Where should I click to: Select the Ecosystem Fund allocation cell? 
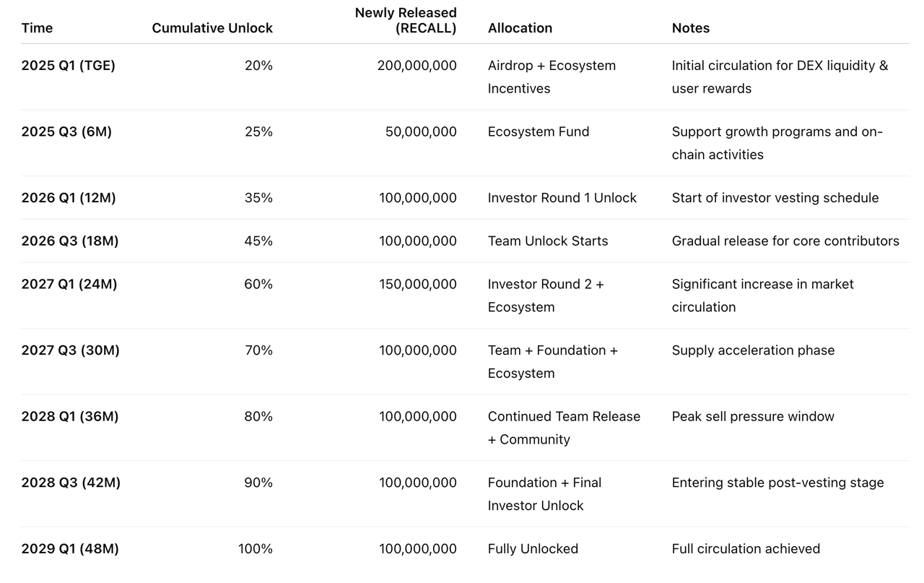pyautogui.click(x=539, y=131)
